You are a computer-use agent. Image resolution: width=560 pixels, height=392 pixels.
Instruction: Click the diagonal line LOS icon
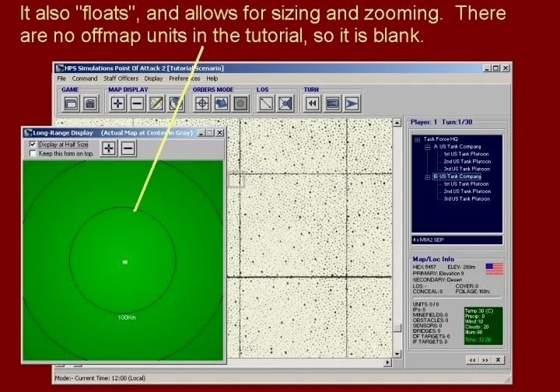[266, 103]
